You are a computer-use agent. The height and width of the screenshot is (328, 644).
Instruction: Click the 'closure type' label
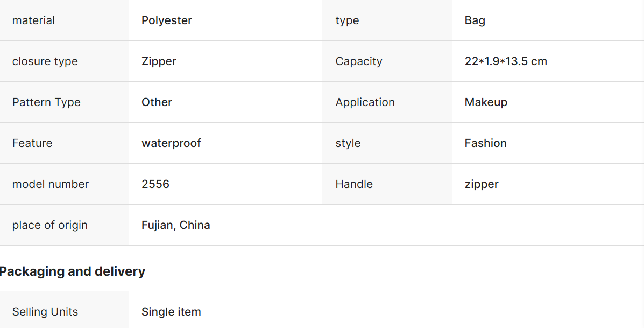click(45, 61)
